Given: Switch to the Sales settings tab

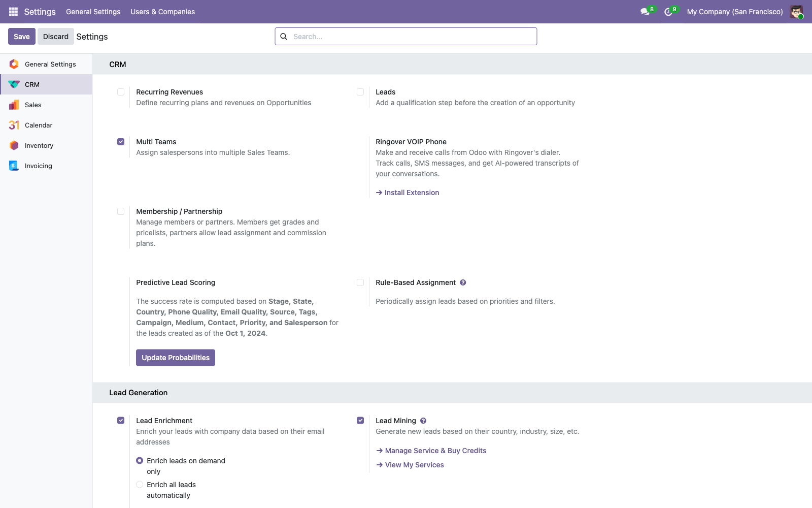Looking at the screenshot, I should [46, 105].
